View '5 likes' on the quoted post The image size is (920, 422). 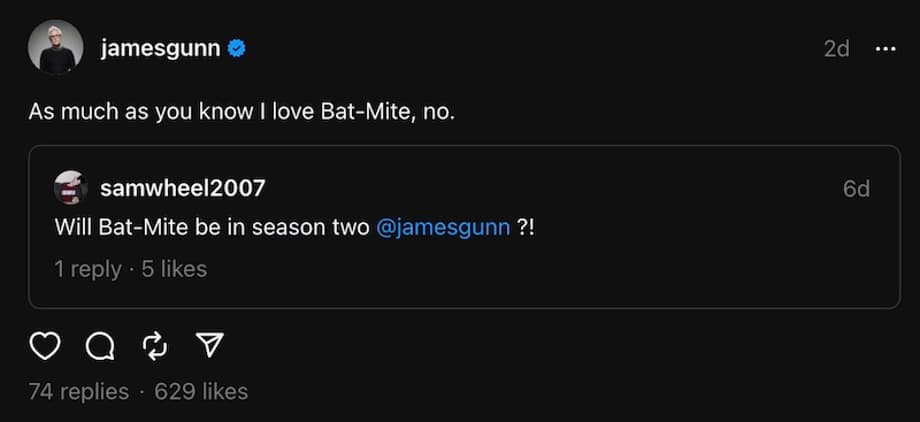pos(174,268)
